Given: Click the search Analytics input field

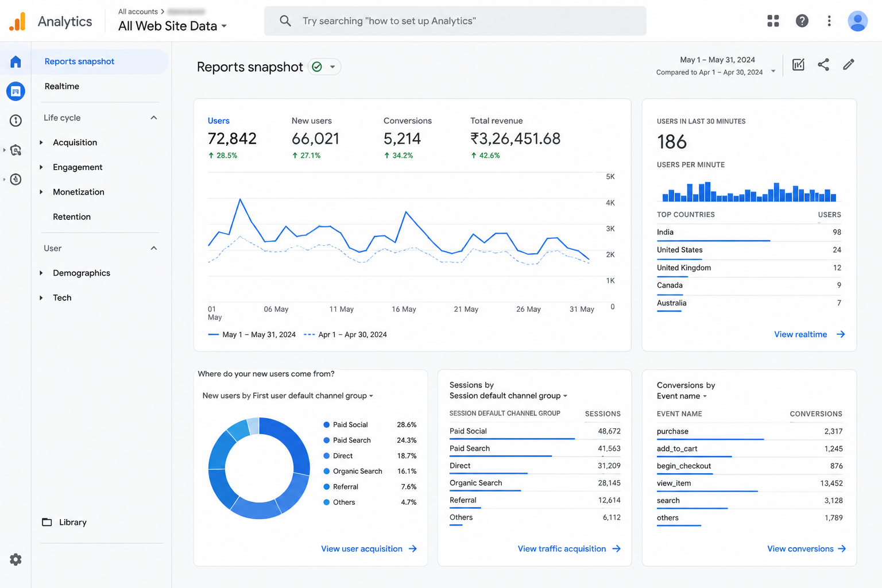Looking at the screenshot, I should [455, 21].
